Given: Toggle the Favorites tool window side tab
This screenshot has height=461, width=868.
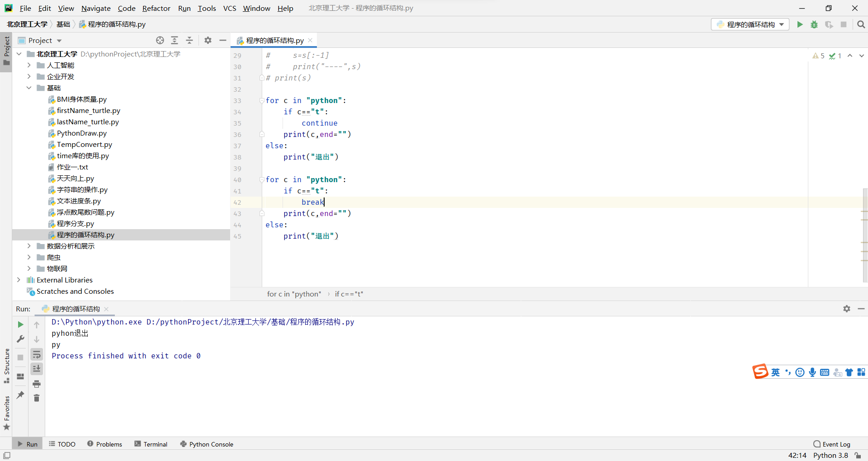Looking at the screenshot, I should tap(6, 413).
